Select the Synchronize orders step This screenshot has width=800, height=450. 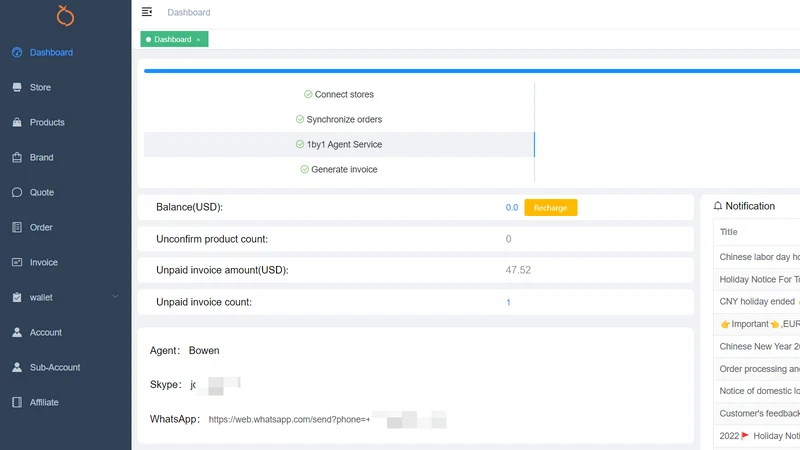click(339, 119)
